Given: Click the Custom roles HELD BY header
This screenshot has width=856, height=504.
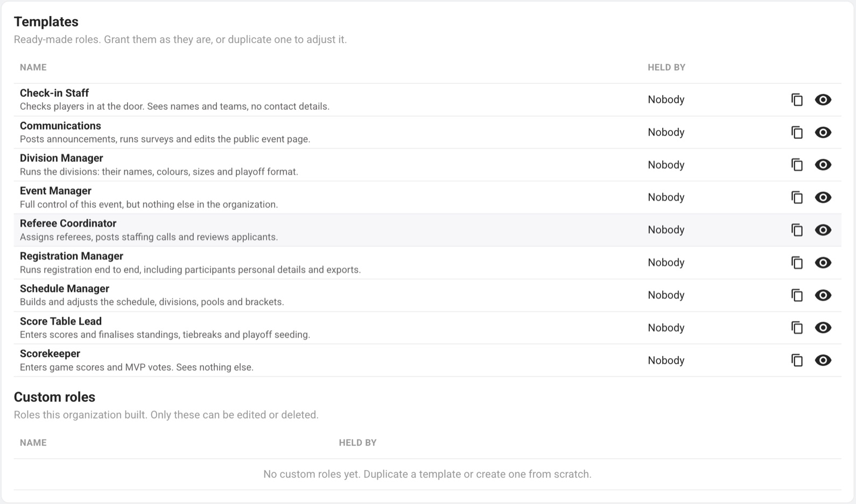Looking at the screenshot, I should click(x=357, y=443).
